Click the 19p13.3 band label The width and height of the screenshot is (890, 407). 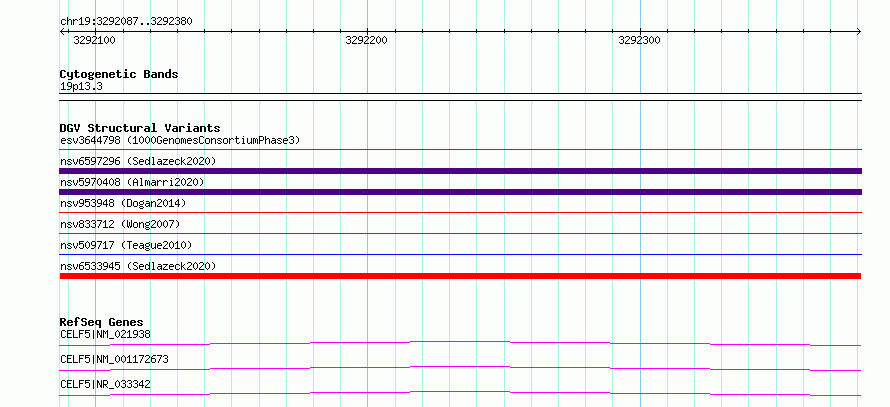81,87
